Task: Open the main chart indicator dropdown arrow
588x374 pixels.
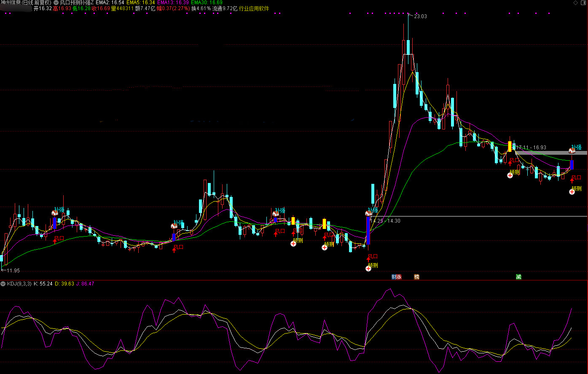Action: tap(56, 3)
